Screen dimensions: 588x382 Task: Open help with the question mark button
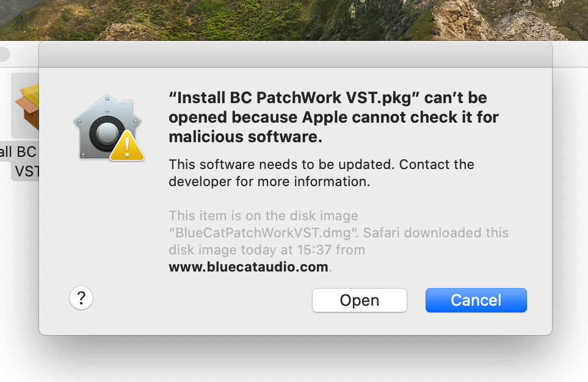(81, 298)
